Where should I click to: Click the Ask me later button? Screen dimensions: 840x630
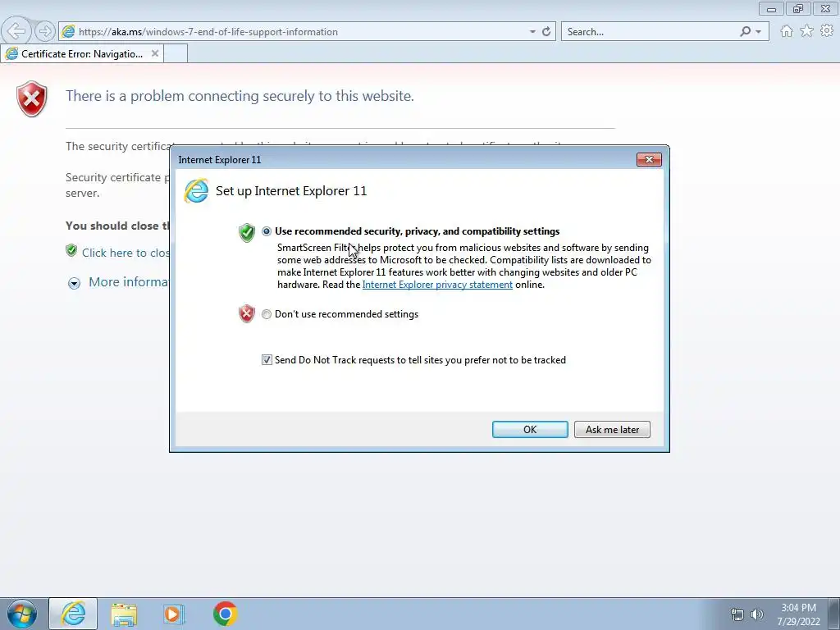(x=612, y=430)
